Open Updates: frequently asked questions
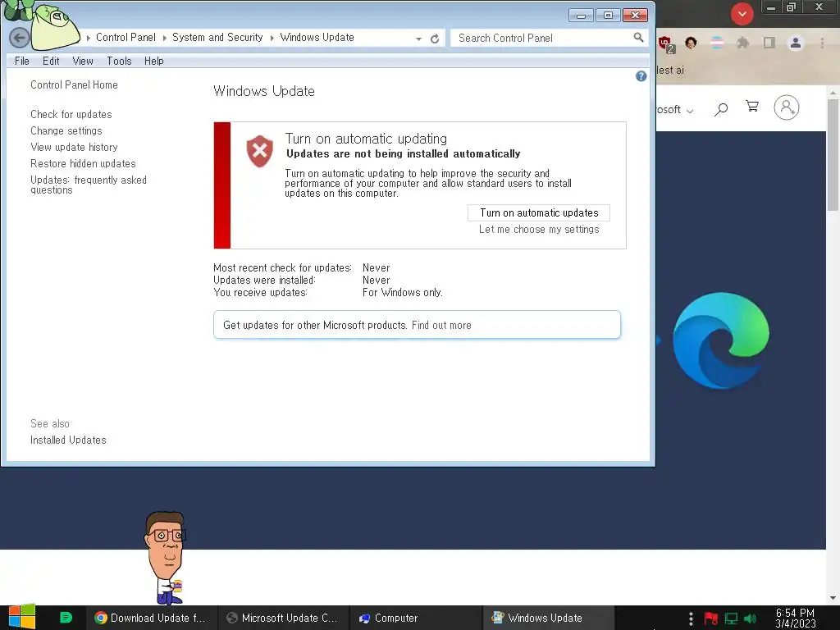Image resolution: width=840 pixels, height=630 pixels. 89,185
